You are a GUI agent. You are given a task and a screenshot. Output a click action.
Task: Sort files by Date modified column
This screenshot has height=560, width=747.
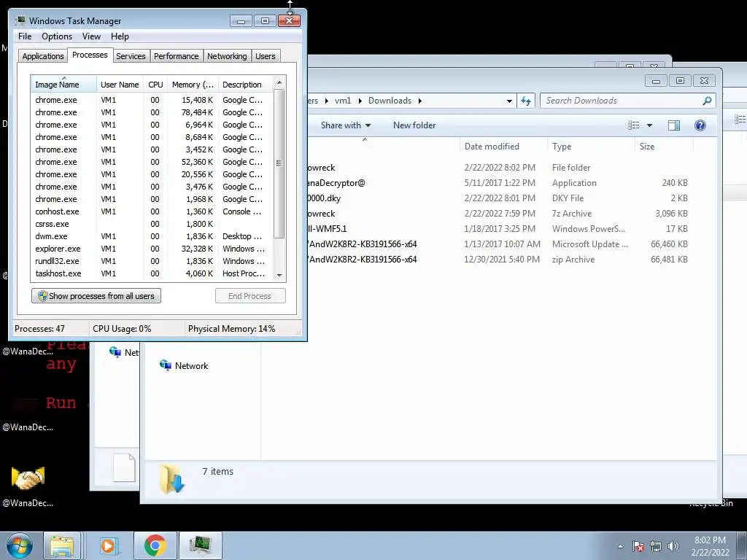click(503, 146)
